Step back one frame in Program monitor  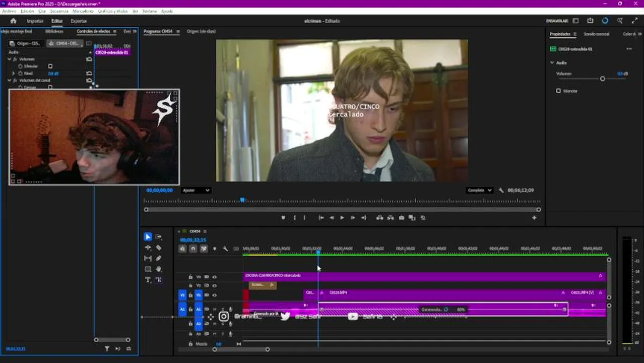tap(332, 218)
